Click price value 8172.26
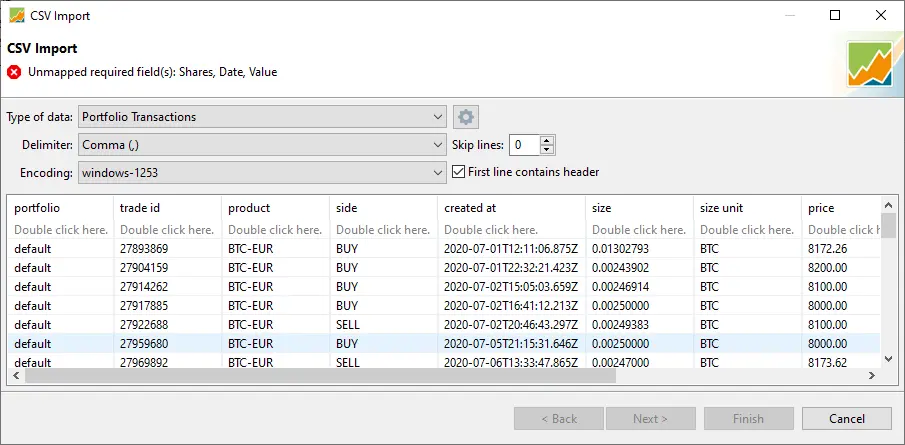This screenshot has height=445, width=905. (827, 249)
